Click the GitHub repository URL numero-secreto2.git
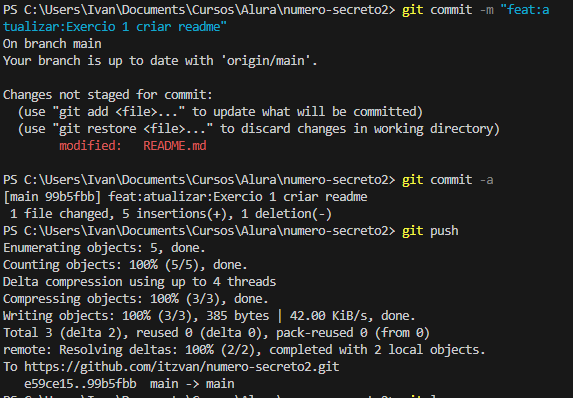 click(x=182, y=367)
